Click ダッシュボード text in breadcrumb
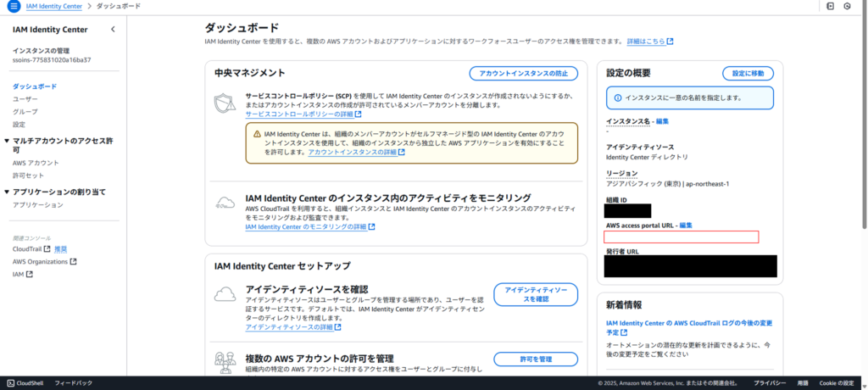 pyautogui.click(x=118, y=6)
